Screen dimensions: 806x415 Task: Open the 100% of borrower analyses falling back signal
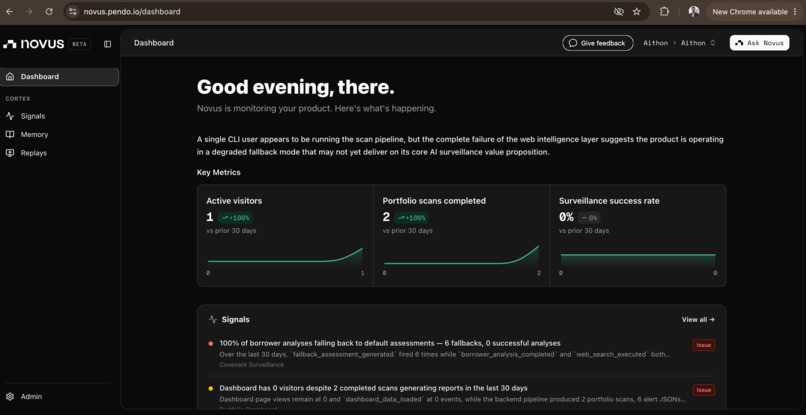tap(461, 353)
